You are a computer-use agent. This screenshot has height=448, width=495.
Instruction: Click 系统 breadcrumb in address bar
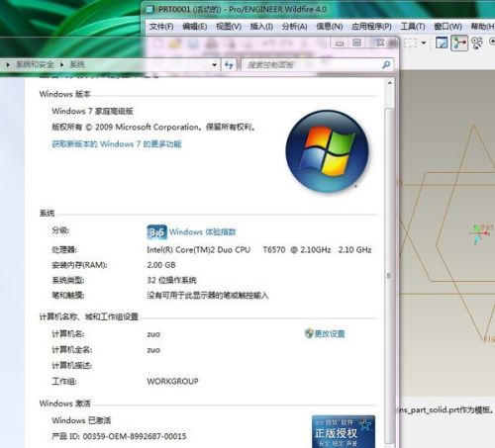click(77, 64)
